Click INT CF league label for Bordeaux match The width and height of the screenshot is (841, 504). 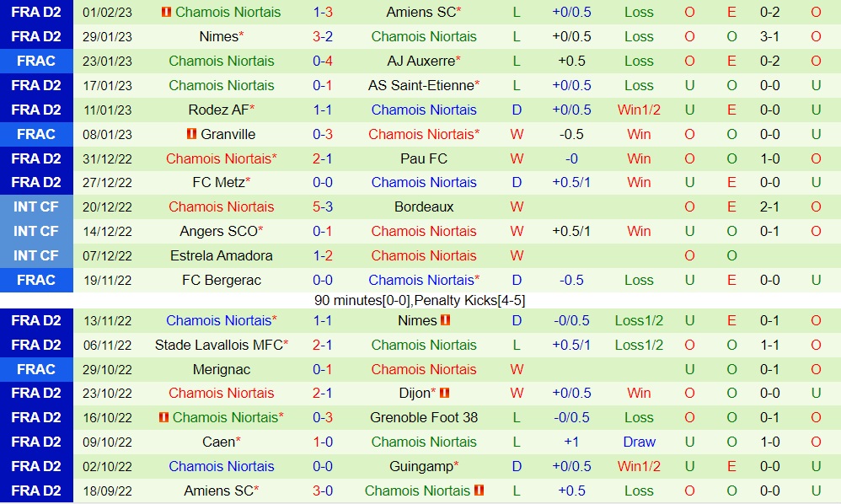(x=36, y=206)
